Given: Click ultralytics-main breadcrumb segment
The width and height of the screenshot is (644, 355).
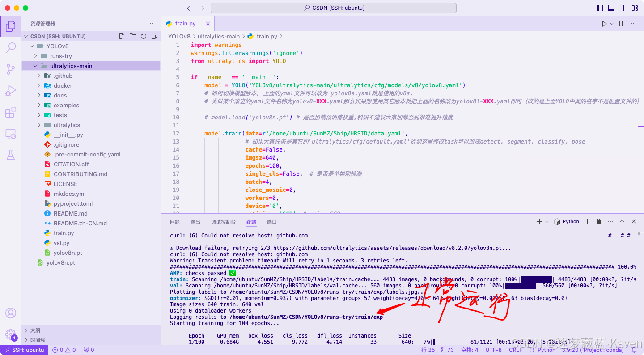Looking at the screenshot, I should [219, 36].
